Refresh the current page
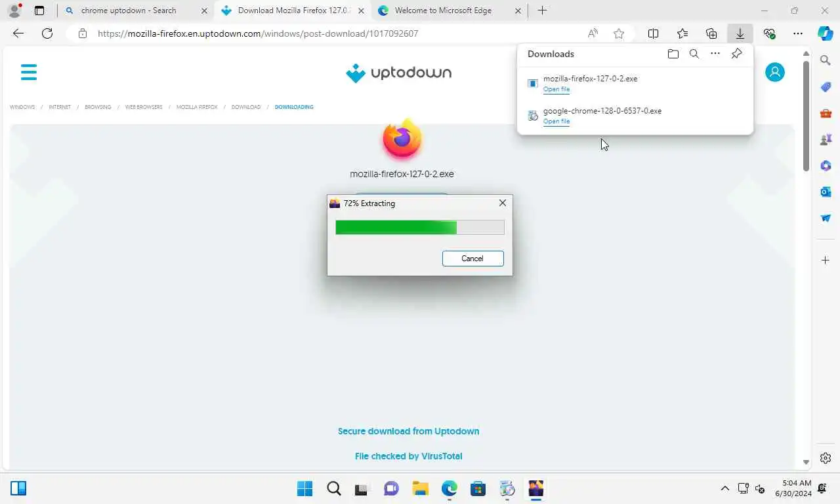Viewport: 840px width, 504px height. 47,33
